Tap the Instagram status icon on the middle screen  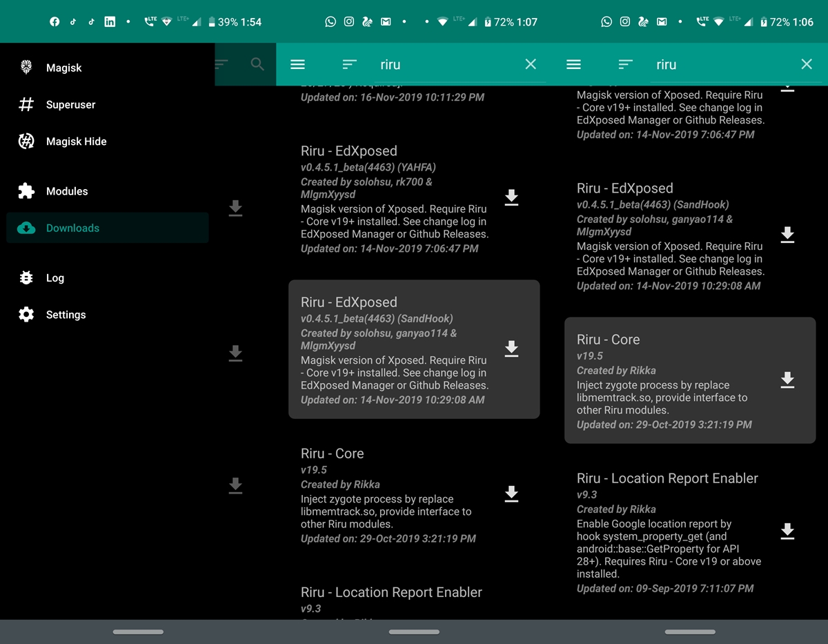pyautogui.click(x=349, y=22)
